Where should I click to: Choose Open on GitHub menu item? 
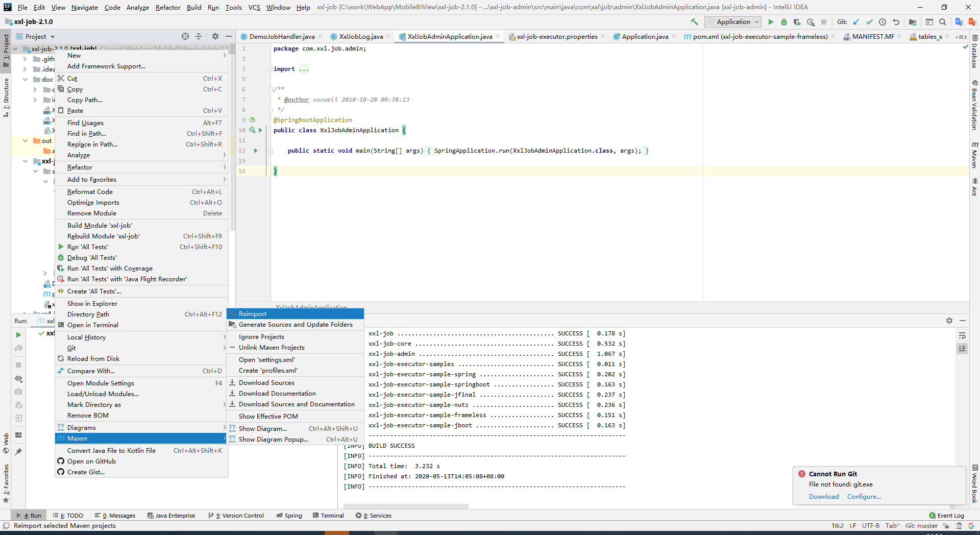point(141,461)
